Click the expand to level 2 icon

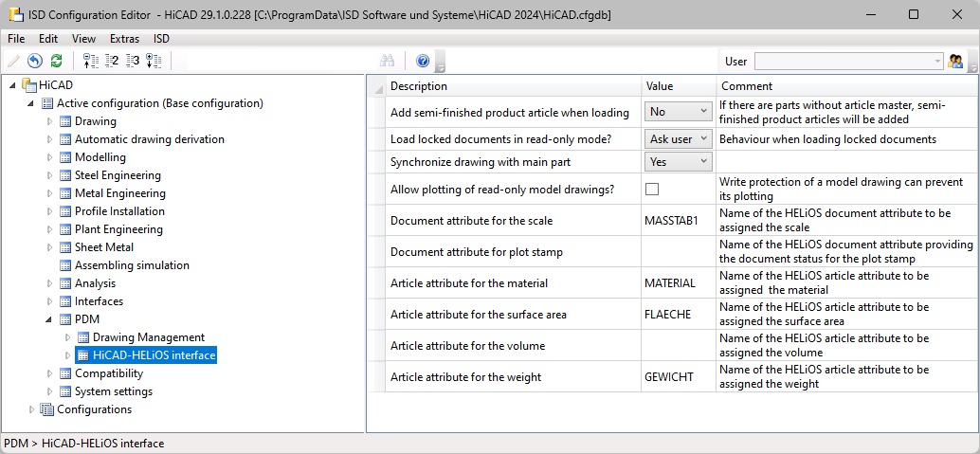pos(112,61)
